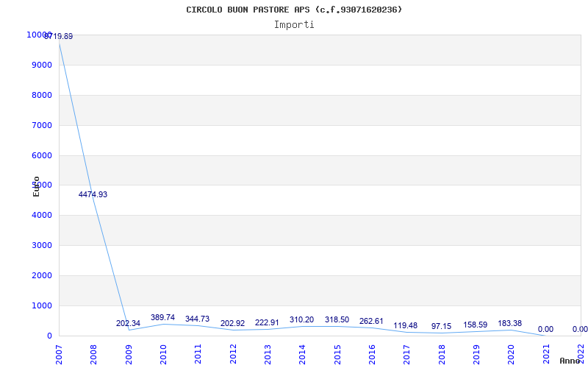The height and width of the screenshot is (368, 588).
Task: Select the 318.50 data label
Action: pyautogui.click(x=337, y=320)
